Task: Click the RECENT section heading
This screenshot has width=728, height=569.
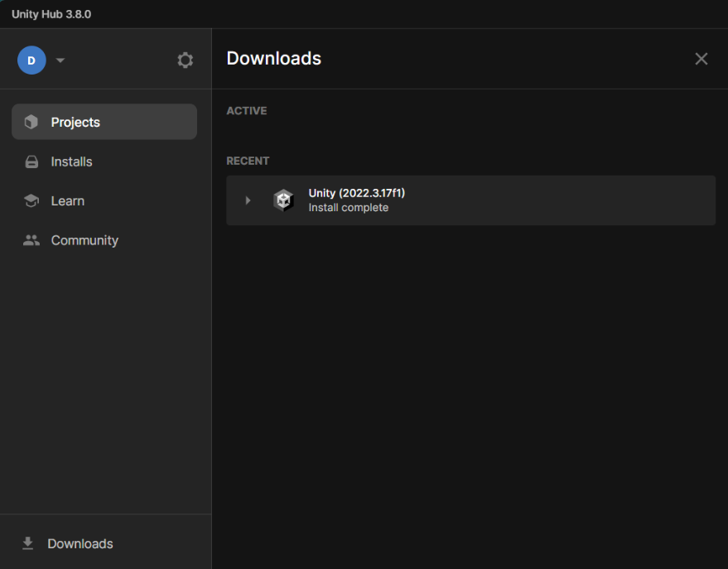Action: pos(248,161)
